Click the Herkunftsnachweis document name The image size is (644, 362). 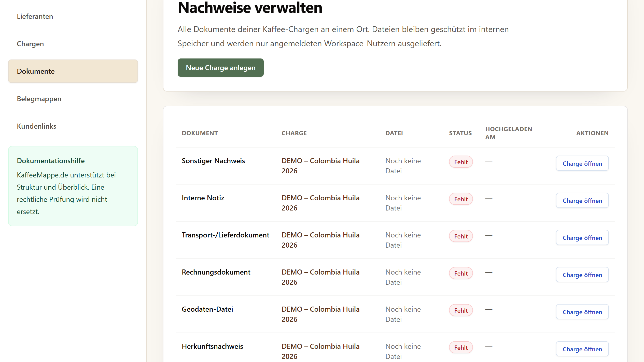coord(212,346)
